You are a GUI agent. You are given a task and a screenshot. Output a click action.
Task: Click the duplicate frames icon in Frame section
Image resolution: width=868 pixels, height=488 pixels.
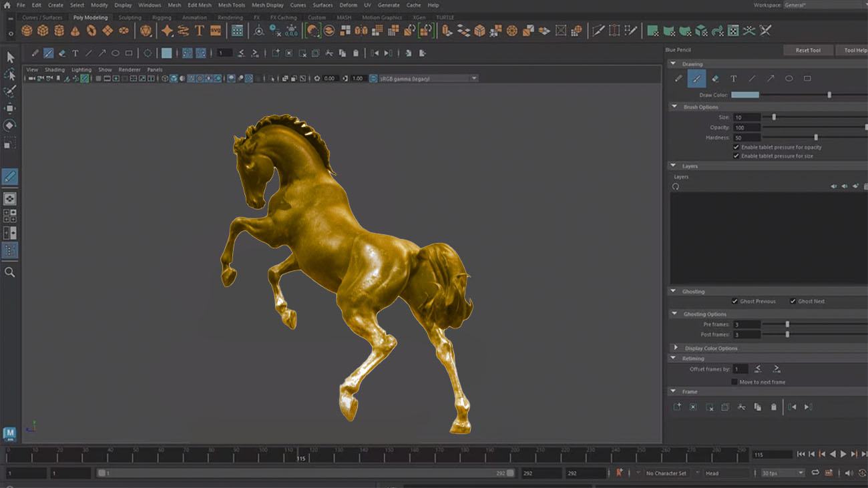757,407
